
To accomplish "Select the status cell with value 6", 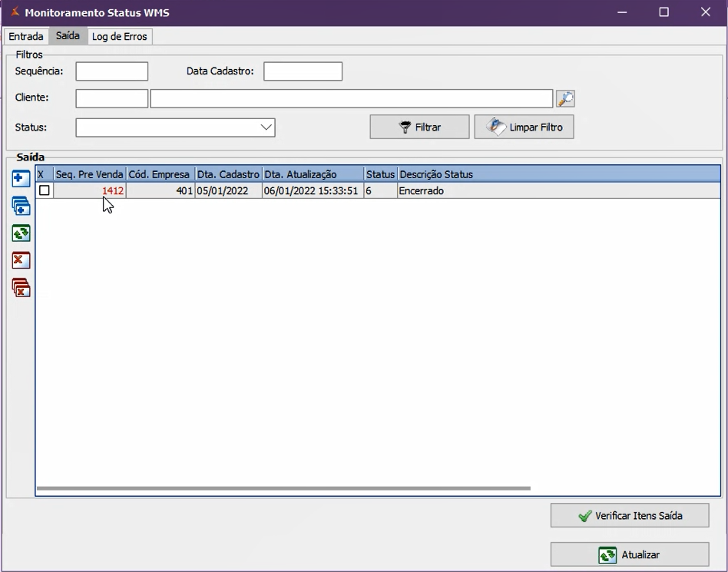I will (x=381, y=190).
